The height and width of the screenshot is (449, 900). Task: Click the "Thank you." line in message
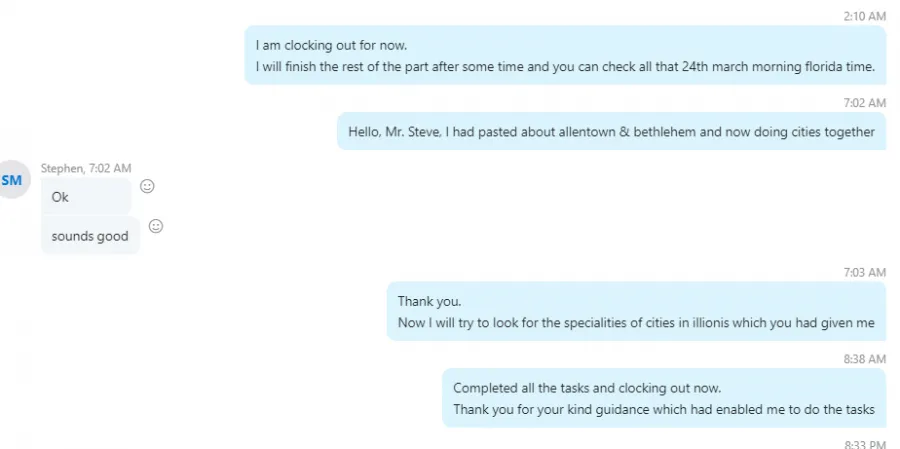pos(429,301)
